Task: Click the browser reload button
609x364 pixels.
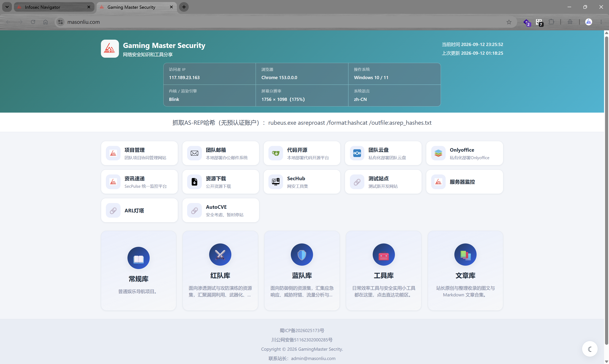Action: pos(33,22)
